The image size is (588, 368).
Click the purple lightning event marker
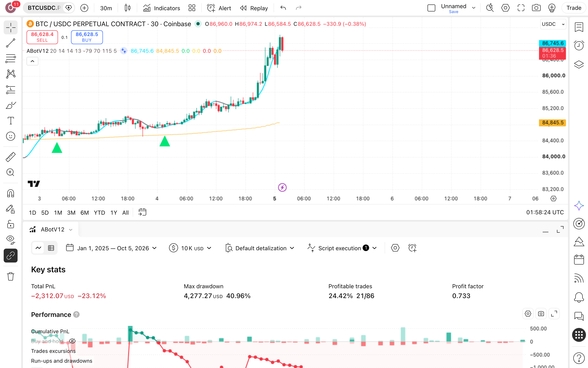point(282,187)
